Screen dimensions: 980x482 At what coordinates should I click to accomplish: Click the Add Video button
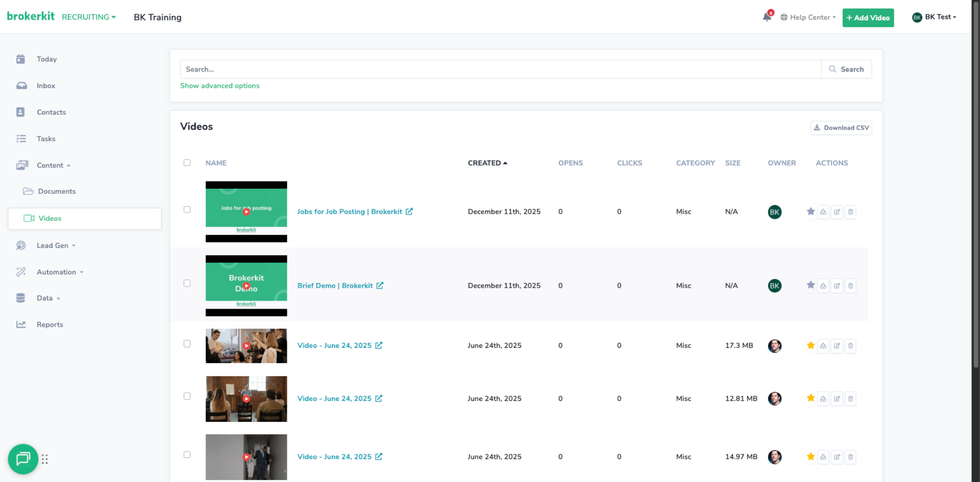click(x=868, y=18)
